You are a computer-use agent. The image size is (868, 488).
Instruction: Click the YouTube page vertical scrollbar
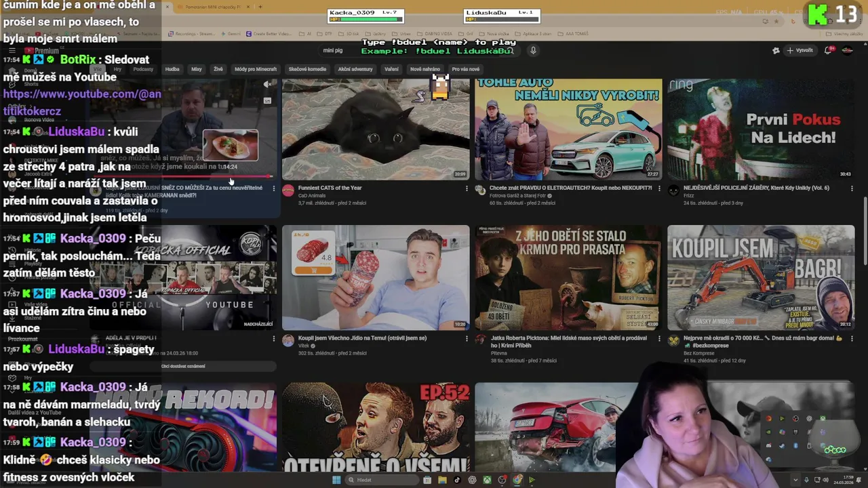click(864, 230)
